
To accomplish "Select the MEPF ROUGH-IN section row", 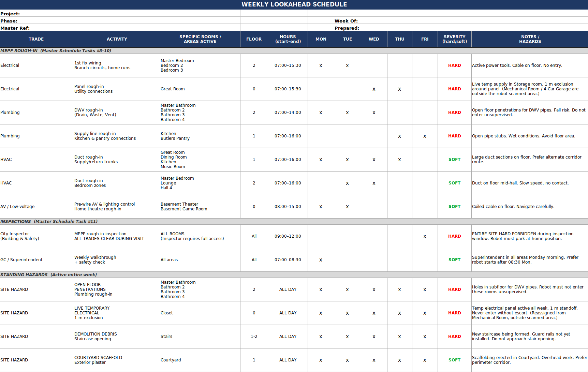I will tap(294, 51).
